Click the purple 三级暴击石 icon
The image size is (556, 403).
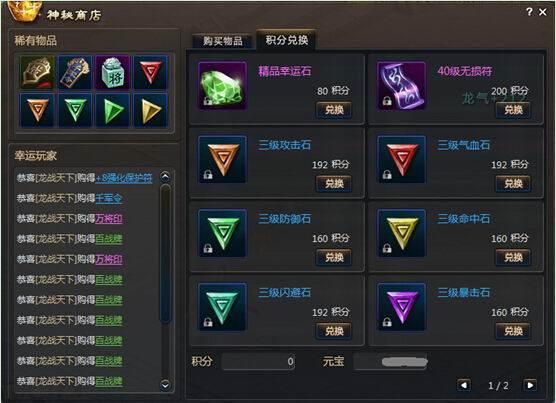(401, 307)
